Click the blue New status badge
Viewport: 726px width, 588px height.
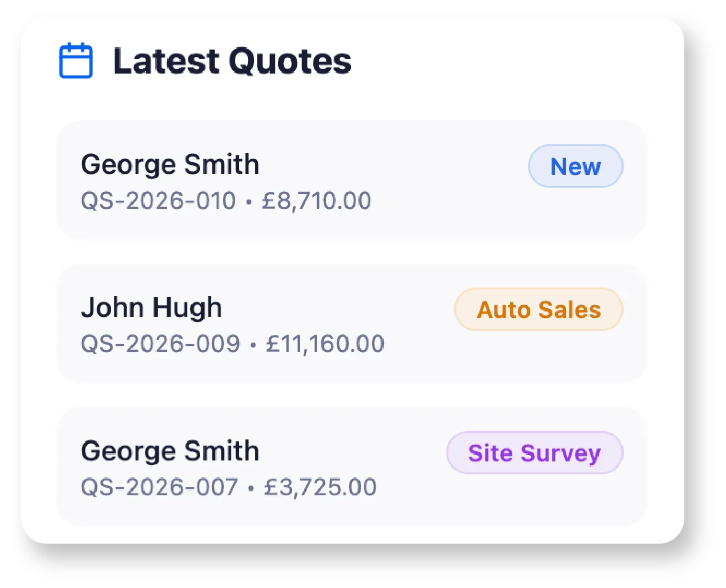pos(575,166)
